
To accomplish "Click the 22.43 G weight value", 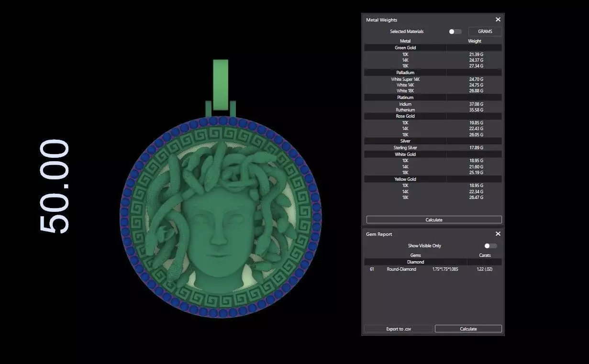I will pyautogui.click(x=476, y=129).
